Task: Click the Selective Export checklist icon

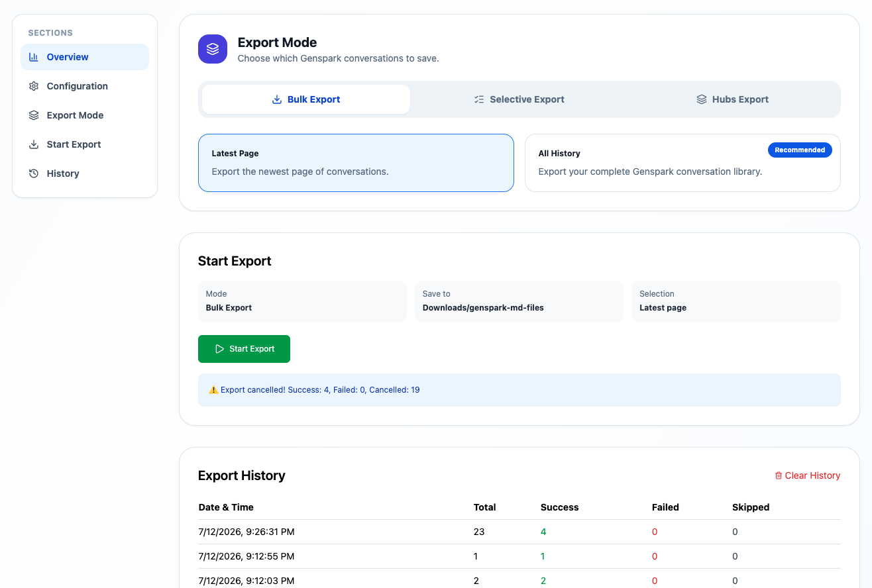Action: click(x=479, y=99)
